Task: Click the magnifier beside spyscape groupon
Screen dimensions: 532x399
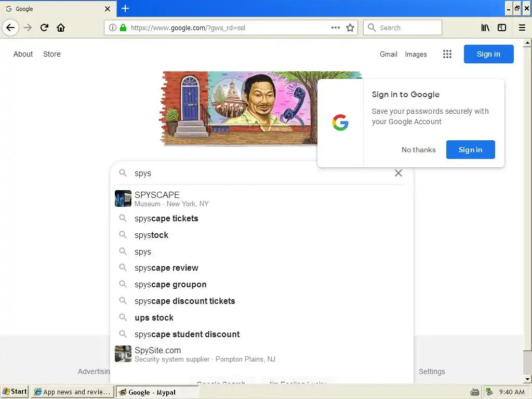Action: 123,284
